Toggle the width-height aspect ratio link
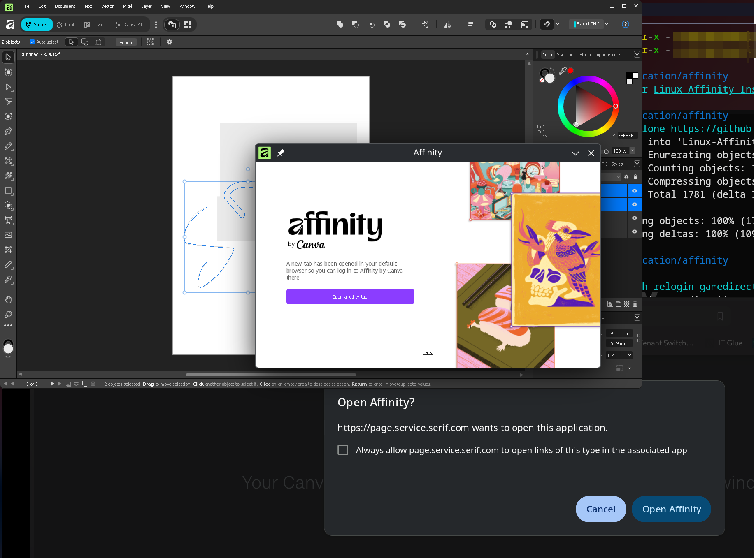 pos(638,338)
